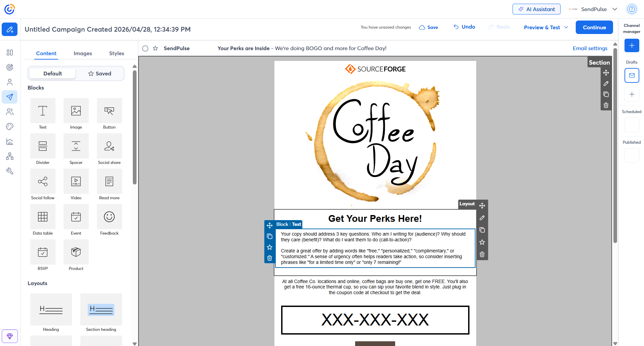The image size is (644, 346).
Task: Click the Get Your Perks Here! heading
Action: (375, 219)
